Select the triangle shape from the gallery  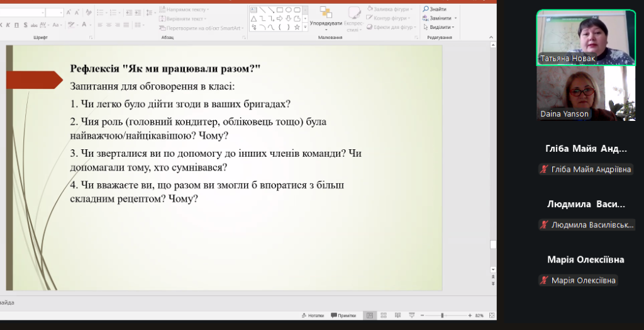pos(253,18)
